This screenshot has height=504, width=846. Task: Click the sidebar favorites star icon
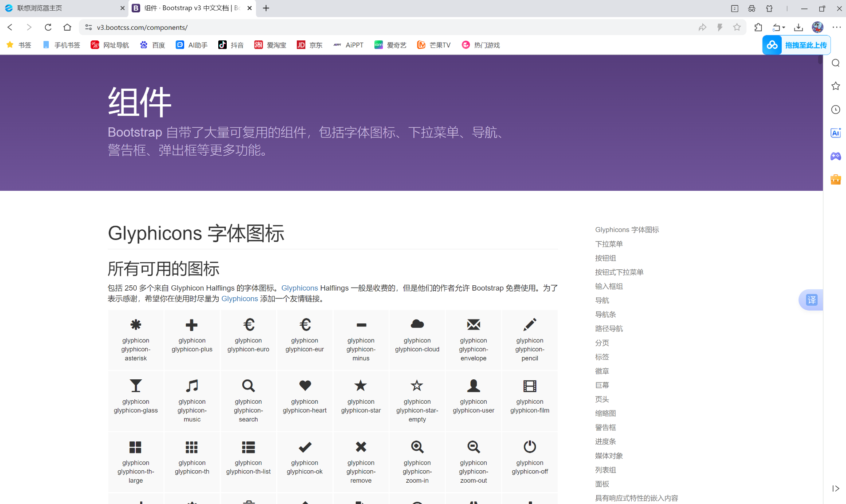click(836, 86)
